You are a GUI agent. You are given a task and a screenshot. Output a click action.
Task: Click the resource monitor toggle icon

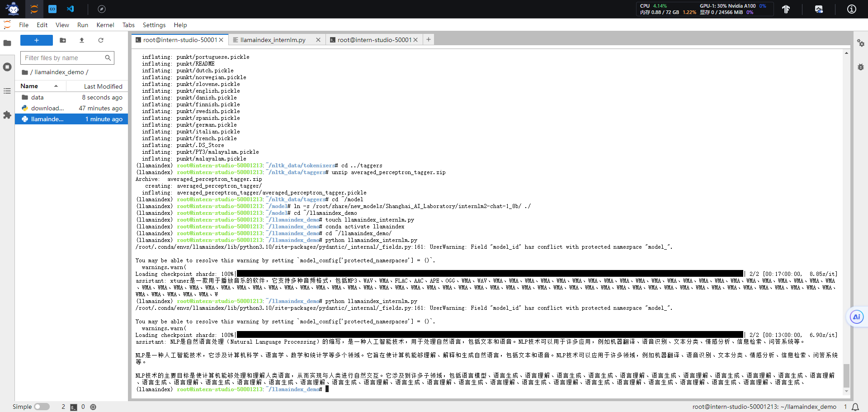click(x=819, y=9)
